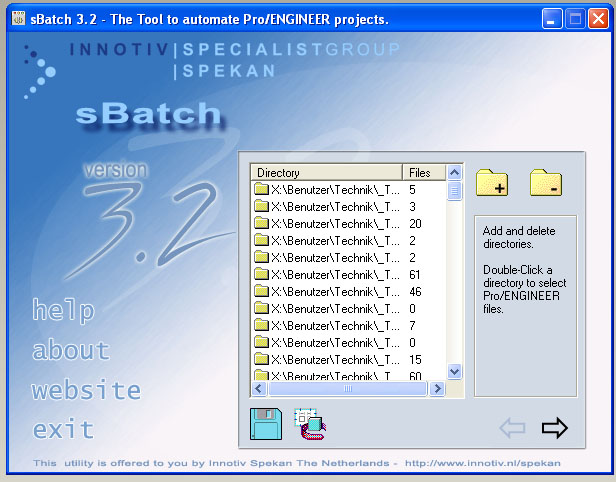Select the directory row with 5 files
Screen dimensions: 616x482
[348, 190]
